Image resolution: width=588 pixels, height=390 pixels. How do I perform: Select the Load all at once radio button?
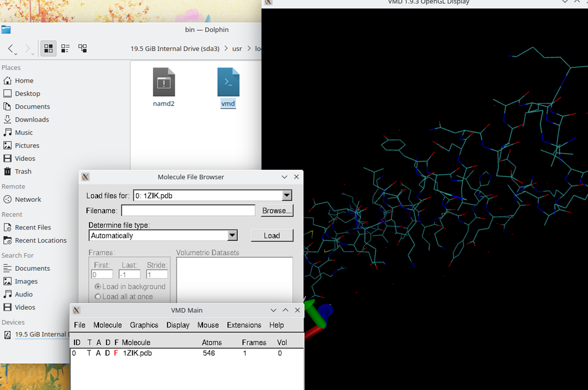pyautogui.click(x=99, y=296)
